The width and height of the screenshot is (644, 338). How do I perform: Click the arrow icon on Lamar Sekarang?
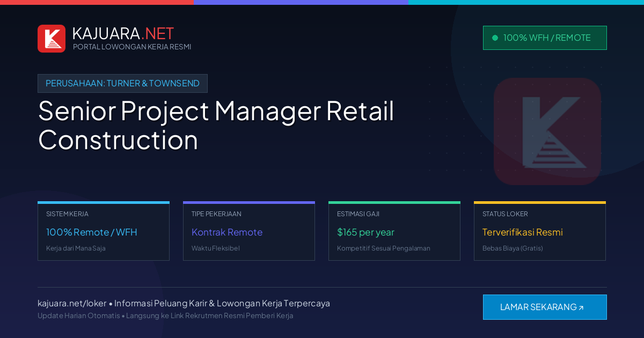581,308
